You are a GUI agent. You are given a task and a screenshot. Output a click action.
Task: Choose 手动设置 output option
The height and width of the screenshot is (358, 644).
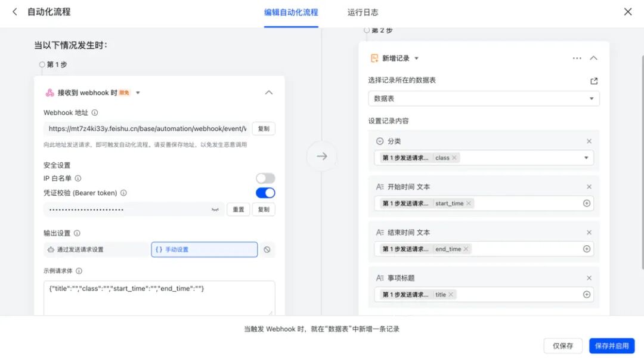[204, 249]
